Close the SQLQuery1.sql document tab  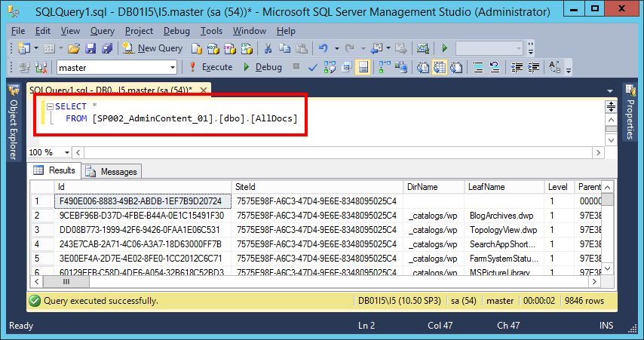[204, 90]
